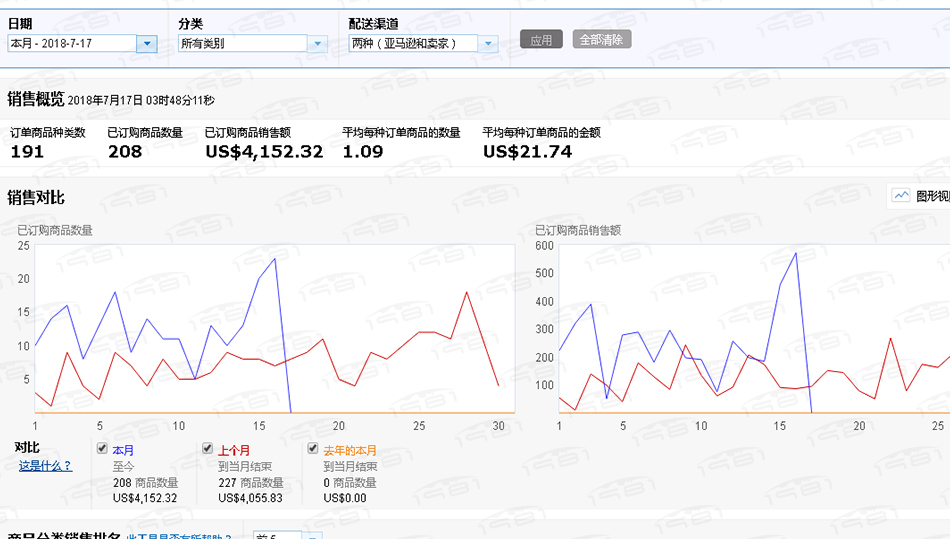Click the 应用 apply button
This screenshot has height=539, width=950.
[541, 40]
